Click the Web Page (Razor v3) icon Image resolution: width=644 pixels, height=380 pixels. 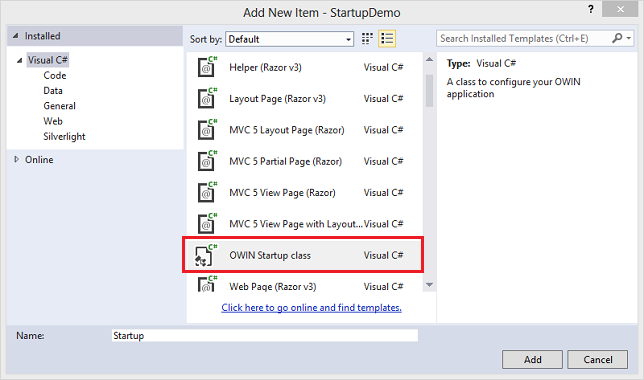207,284
